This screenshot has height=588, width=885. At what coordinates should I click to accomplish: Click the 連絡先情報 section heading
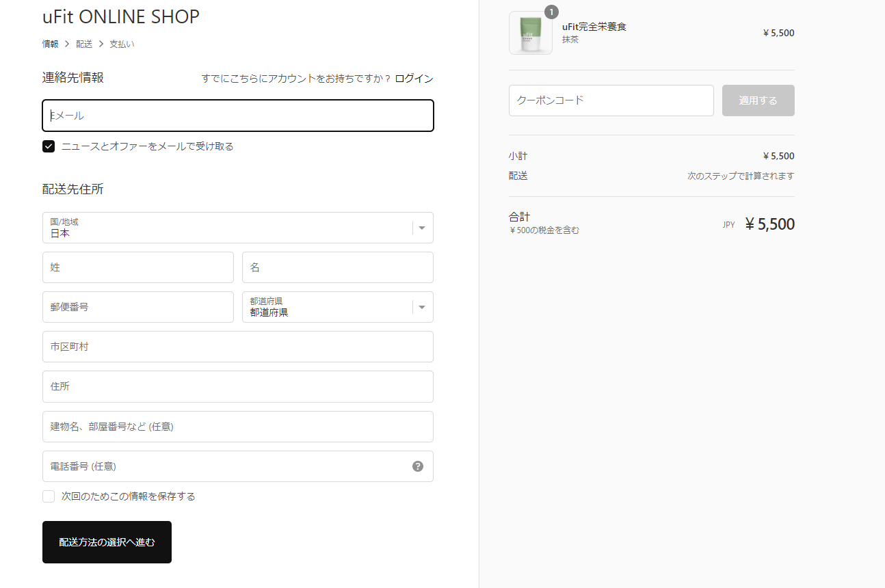[73, 78]
